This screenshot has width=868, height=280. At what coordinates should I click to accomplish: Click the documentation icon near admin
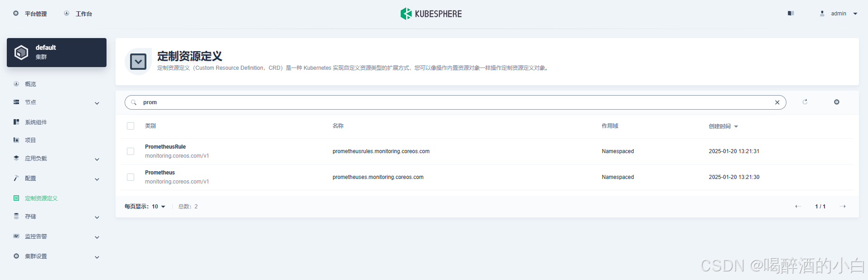point(791,14)
